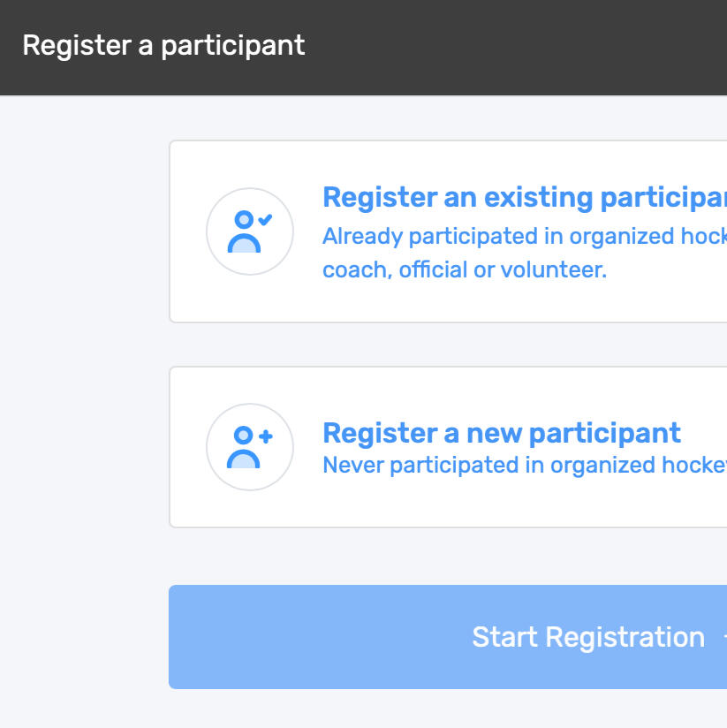Click the "Start Registration" label text
Image resolution: width=727 pixels, height=728 pixels.
point(588,637)
